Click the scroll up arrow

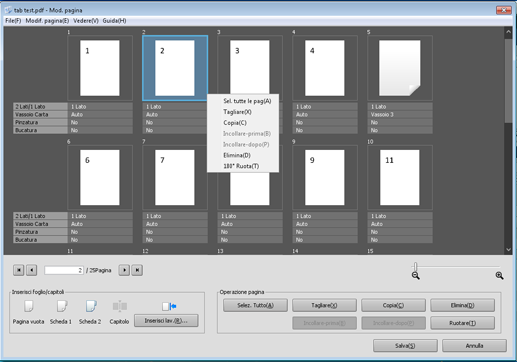tap(508, 32)
